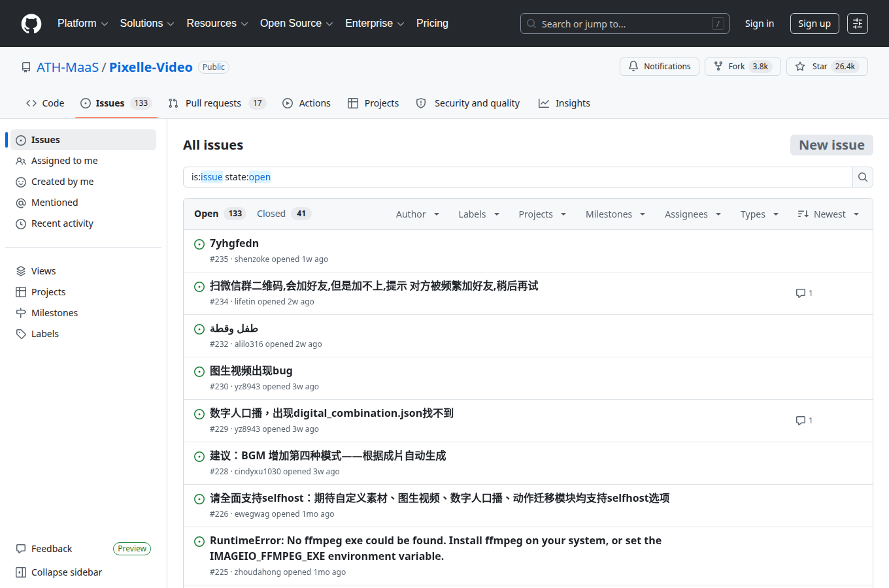Click the Views icon in sidebar
The image size is (889, 588).
click(x=21, y=271)
